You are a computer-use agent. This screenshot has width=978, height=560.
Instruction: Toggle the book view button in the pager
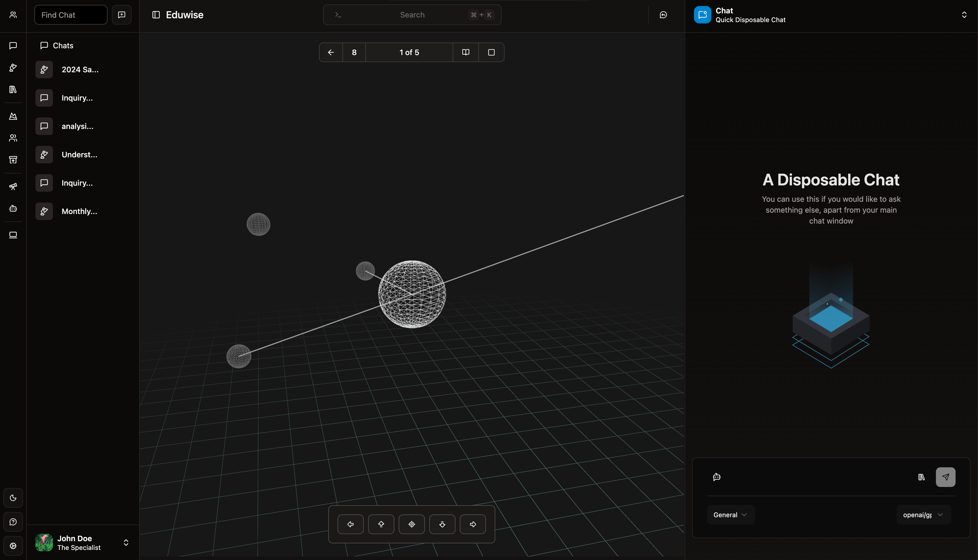click(466, 52)
